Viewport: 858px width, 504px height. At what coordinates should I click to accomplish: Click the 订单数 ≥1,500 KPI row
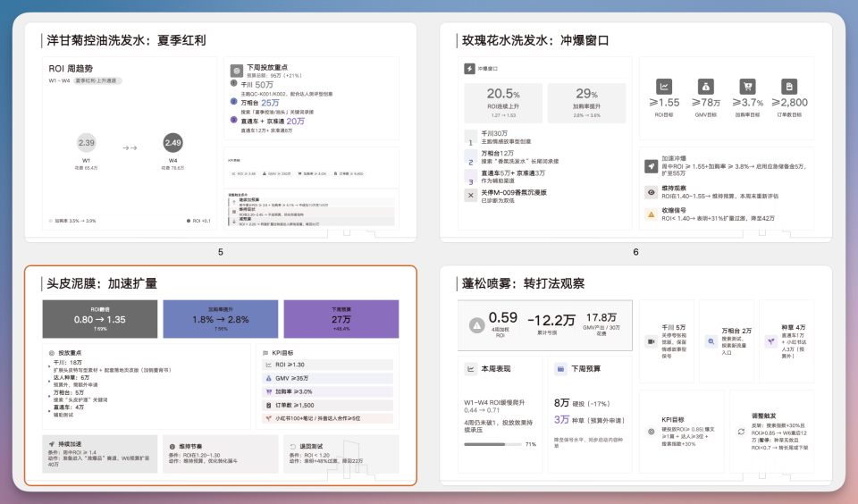[x=328, y=406]
